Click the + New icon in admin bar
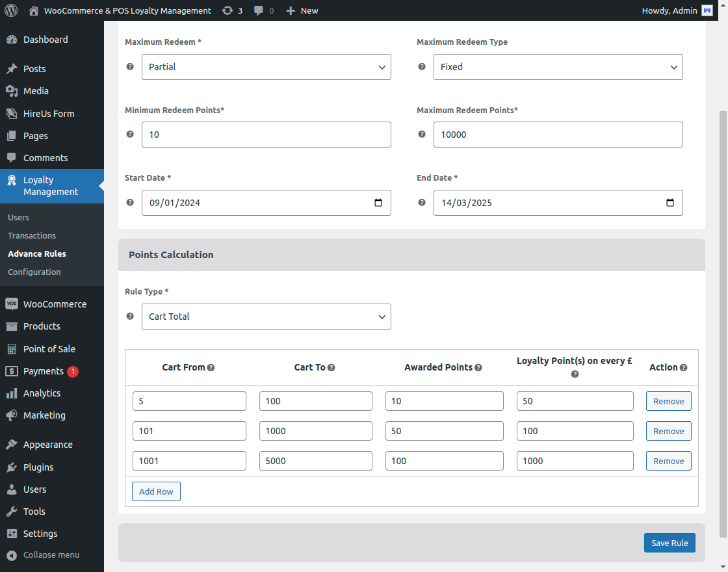The width and height of the screenshot is (728, 572). [x=289, y=10]
